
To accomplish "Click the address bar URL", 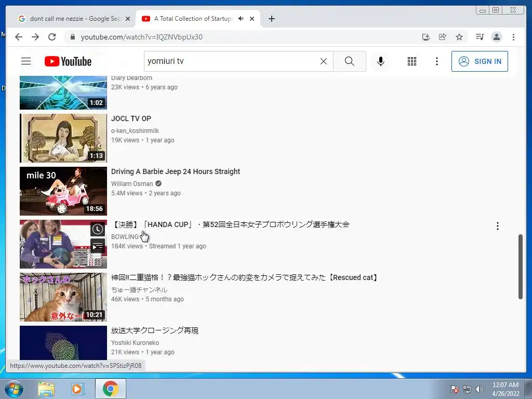I will click(141, 37).
